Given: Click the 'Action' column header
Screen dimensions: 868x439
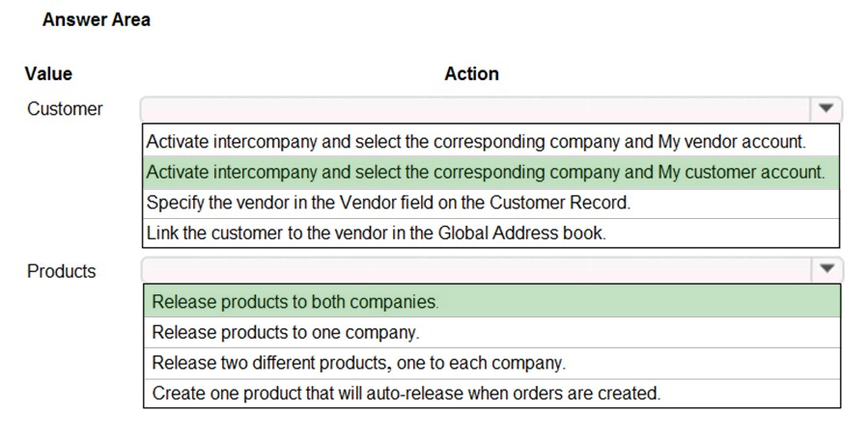Looking at the screenshot, I should [x=471, y=73].
